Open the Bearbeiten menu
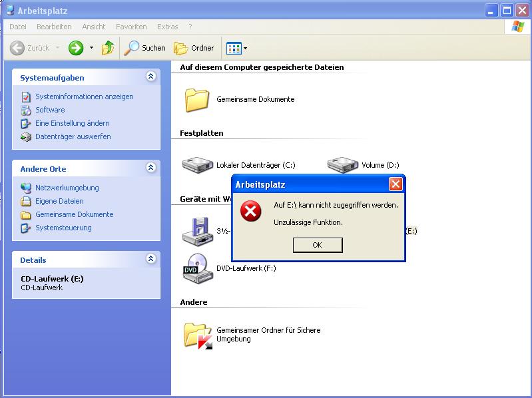Image resolution: width=532 pixels, height=398 pixels. 54,27
